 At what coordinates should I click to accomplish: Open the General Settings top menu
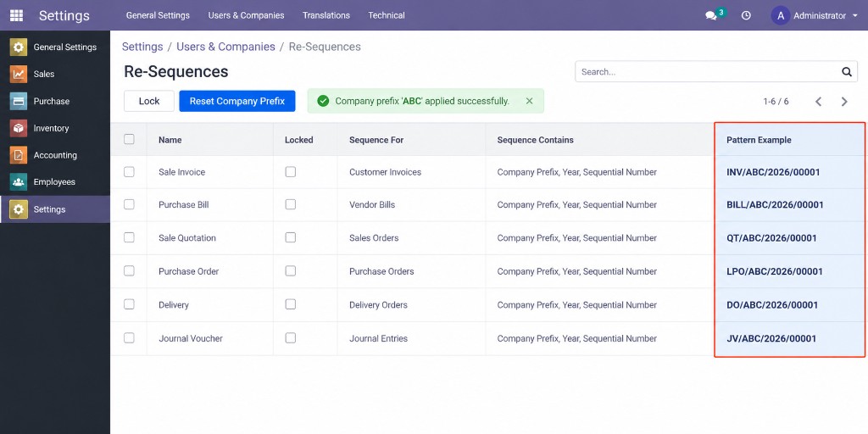[x=158, y=15]
